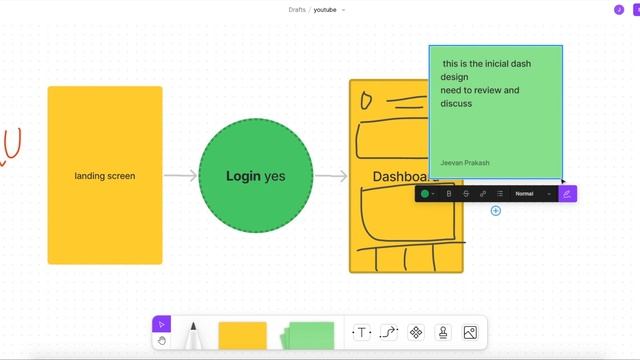This screenshot has width=640, height=360.
Task: Select the Text tool
Action: coord(362,333)
